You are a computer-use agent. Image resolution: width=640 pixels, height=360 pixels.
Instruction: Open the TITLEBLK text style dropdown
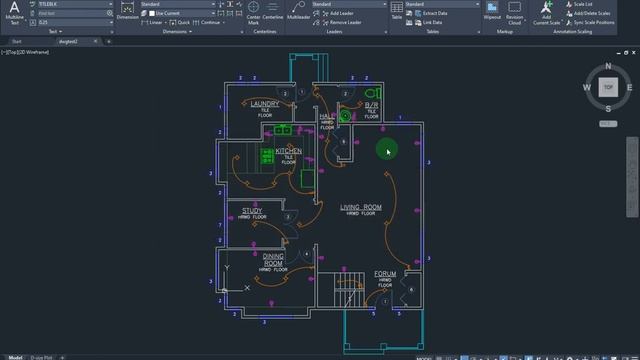pyautogui.click(x=76, y=4)
